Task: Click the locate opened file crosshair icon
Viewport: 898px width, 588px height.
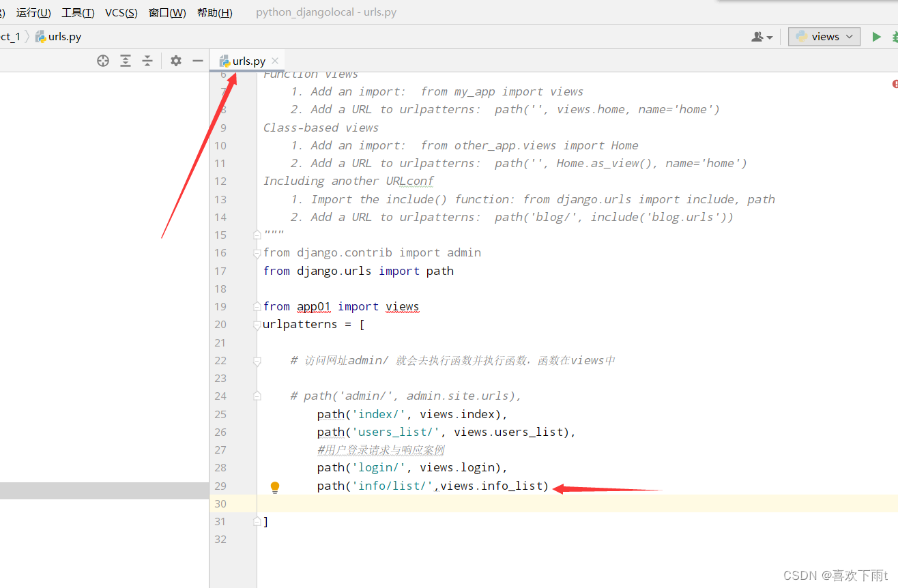Action: click(x=103, y=61)
